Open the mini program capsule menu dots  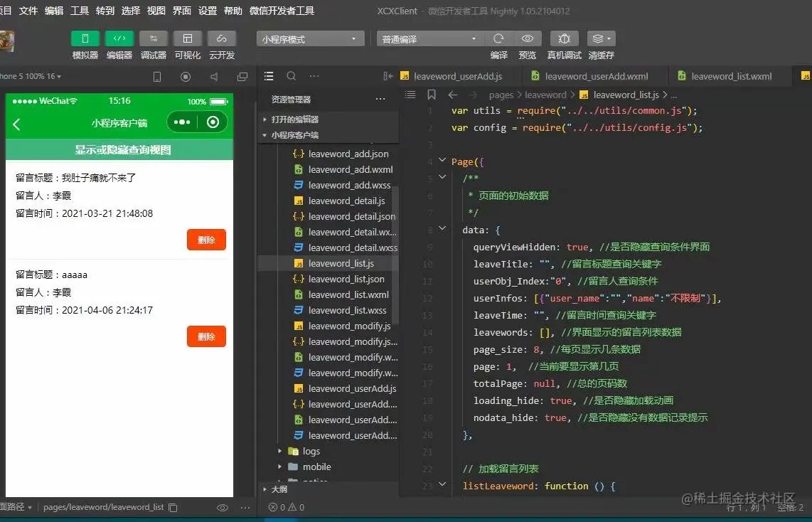182,122
